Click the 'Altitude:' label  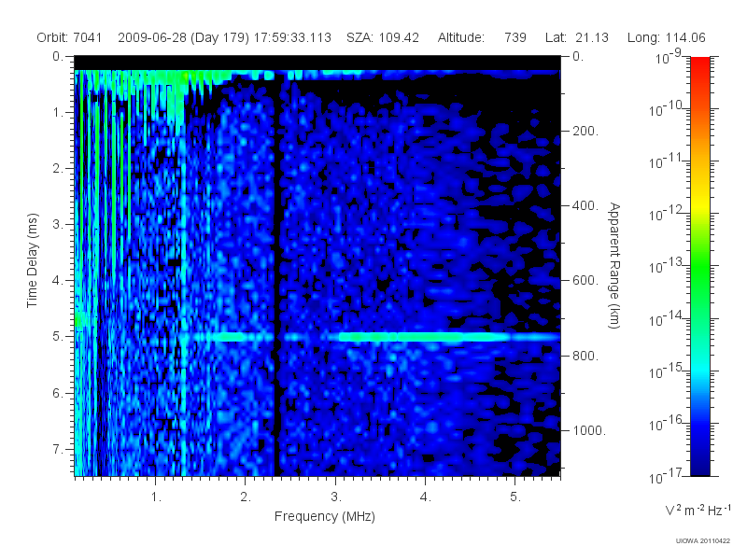click(460, 37)
